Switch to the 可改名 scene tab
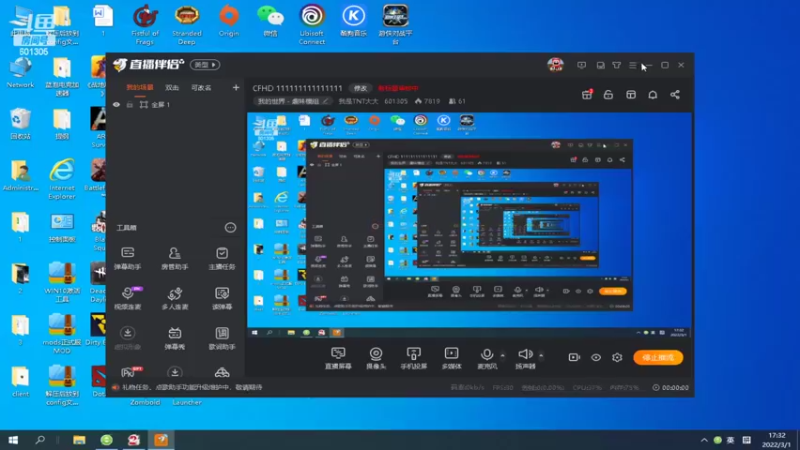The width and height of the screenshot is (800, 450). [x=201, y=88]
